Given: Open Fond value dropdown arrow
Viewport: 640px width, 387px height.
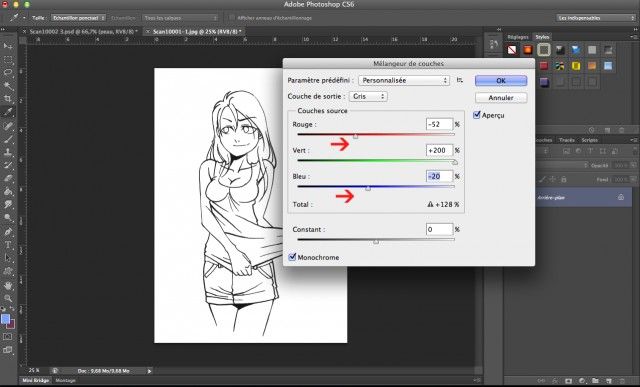Looking at the screenshot, I should (x=633, y=179).
